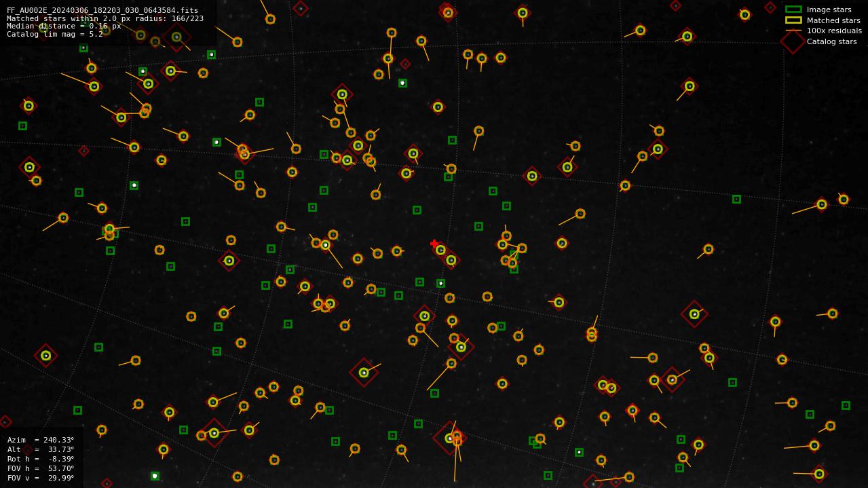Click the 'FOV h = 53.70°' readout
Viewport: 868px width, 488px height.
coord(41,468)
